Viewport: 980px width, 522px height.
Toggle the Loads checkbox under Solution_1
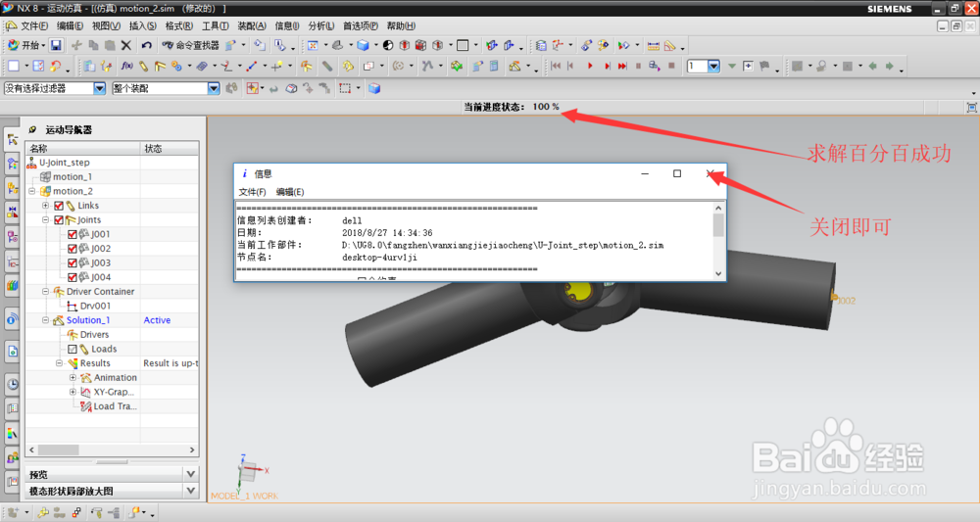tap(72, 350)
